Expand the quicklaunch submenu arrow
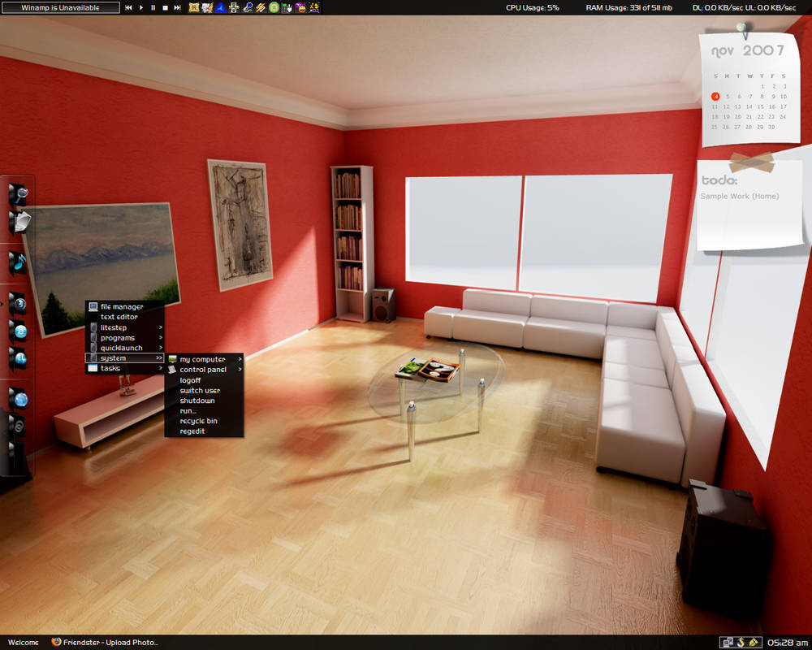The image size is (812, 650). [161, 348]
